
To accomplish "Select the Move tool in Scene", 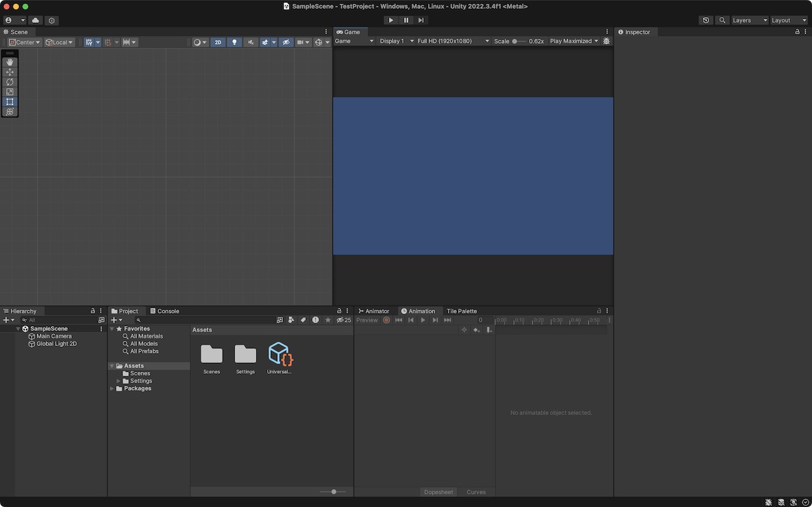I will click(10, 72).
